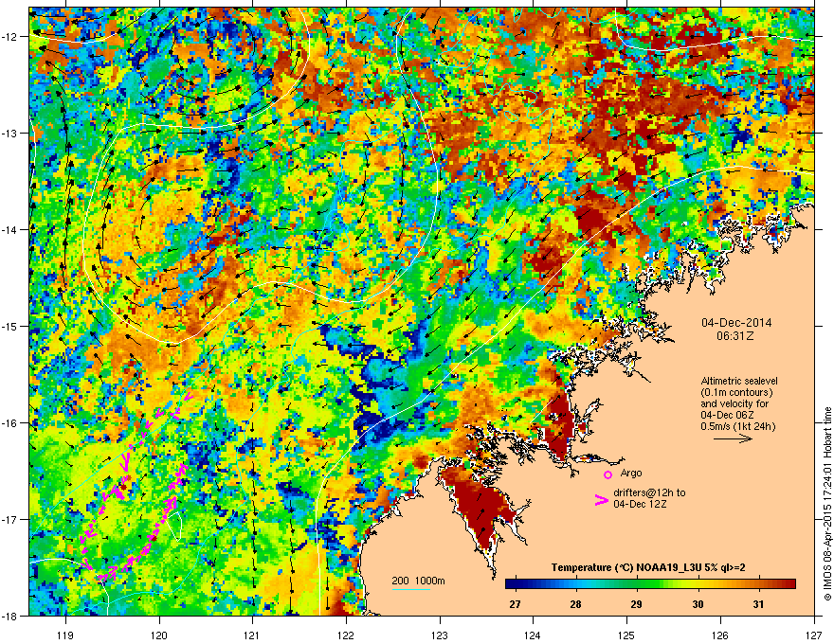Click the longitude axis label 120
The height and width of the screenshot is (644, 834).
(x=159, y=635)
